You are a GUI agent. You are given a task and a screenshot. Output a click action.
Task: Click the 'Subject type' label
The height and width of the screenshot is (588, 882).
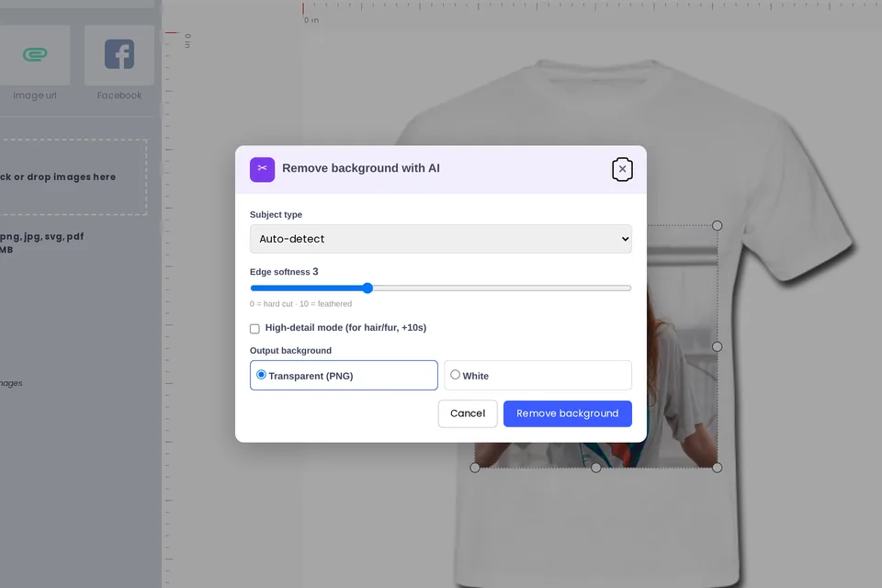click(276, 214)
